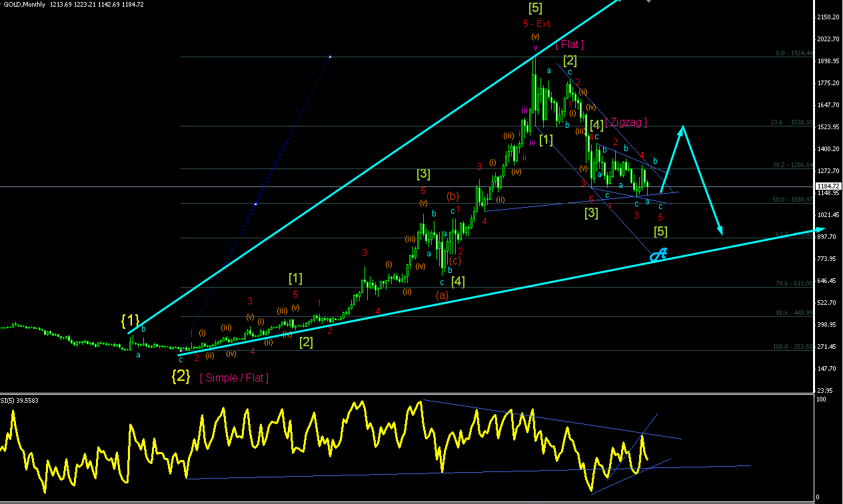Click the [ Simple / Flat ] label
The image size is (843, 504).
point(235,378)
